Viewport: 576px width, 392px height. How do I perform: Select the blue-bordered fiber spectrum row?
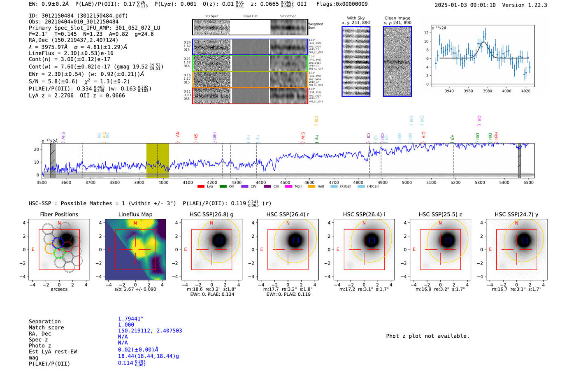pos(250,47)
